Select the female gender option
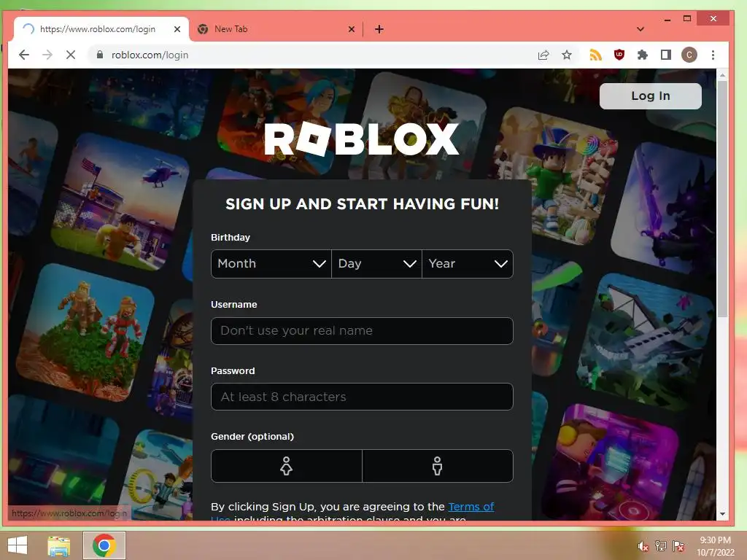The width and height of the screenshot is (747, 560). (x=286, y=466)
